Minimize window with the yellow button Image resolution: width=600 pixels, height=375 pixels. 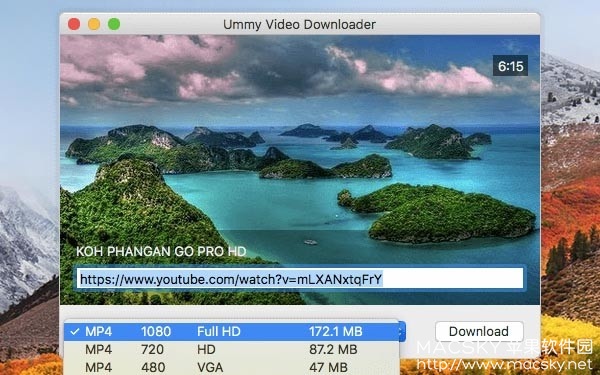coord(94,24)
